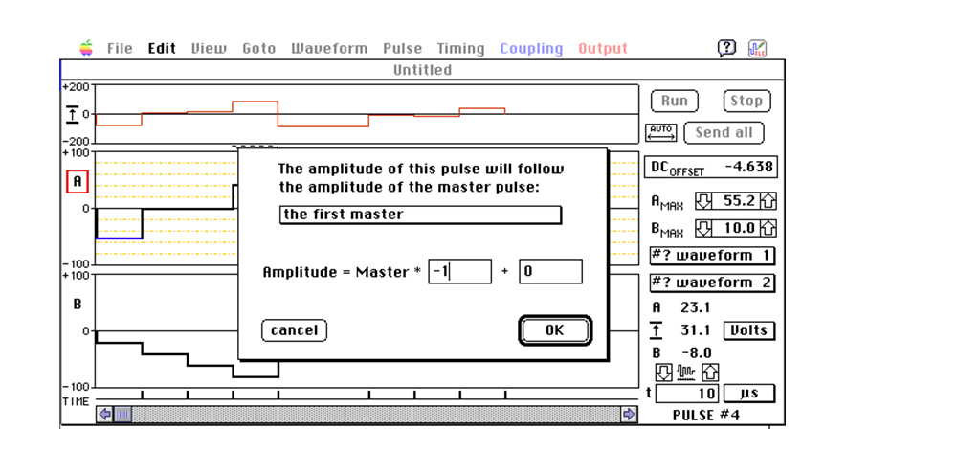
Task: Open the Apple menu
Action: (86, 48)
